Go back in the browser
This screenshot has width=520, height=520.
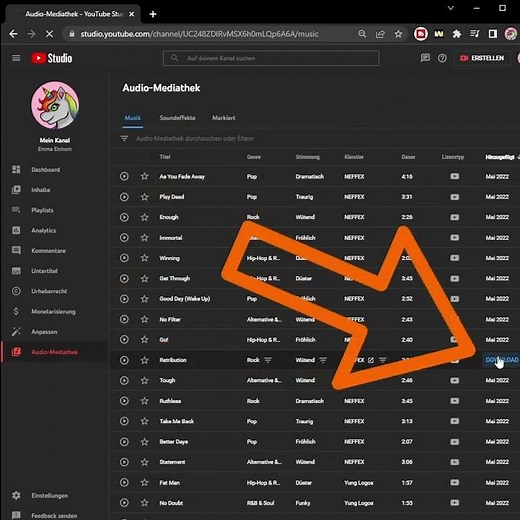pyautogui.click(x=13, y=34)
